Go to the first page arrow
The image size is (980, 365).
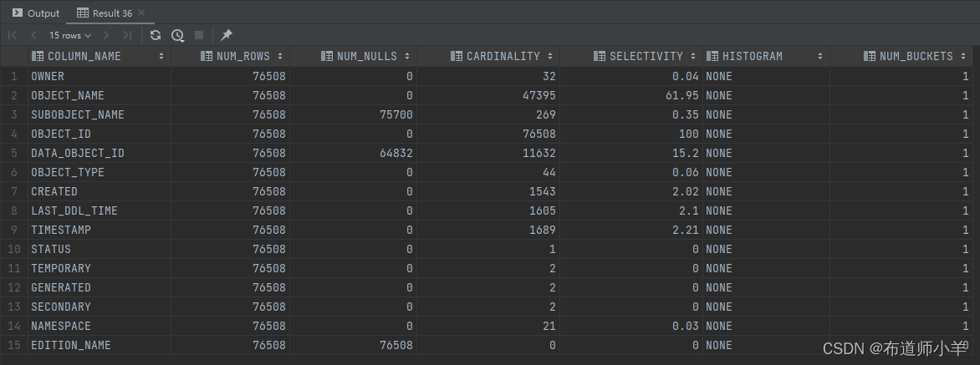(x=13, y=35)
